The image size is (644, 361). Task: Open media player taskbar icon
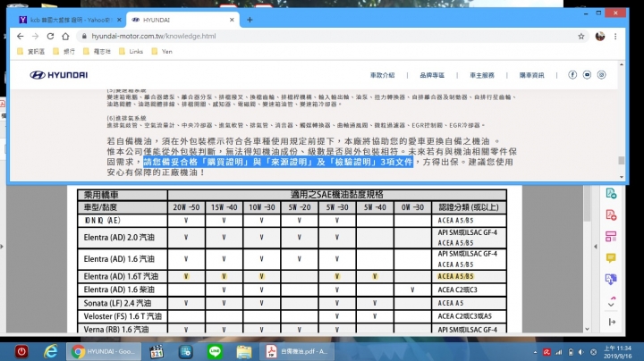point(157,351)
